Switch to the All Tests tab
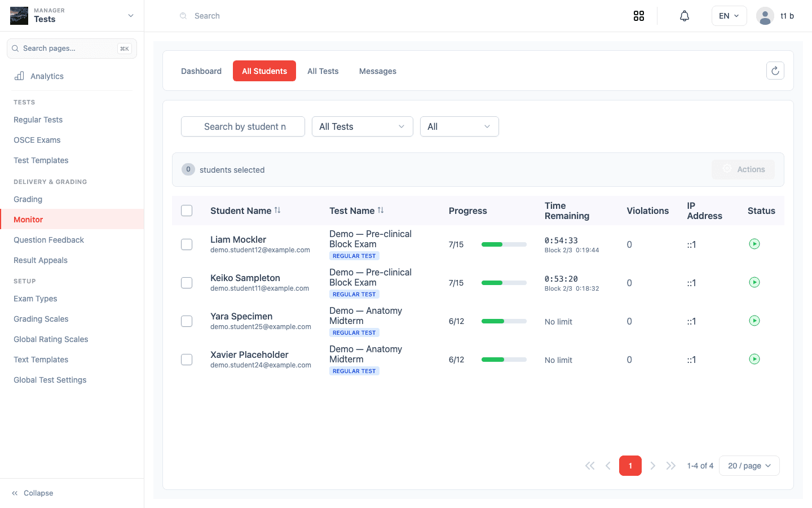This screenshot has height=508, width=812. coord(323,71)
